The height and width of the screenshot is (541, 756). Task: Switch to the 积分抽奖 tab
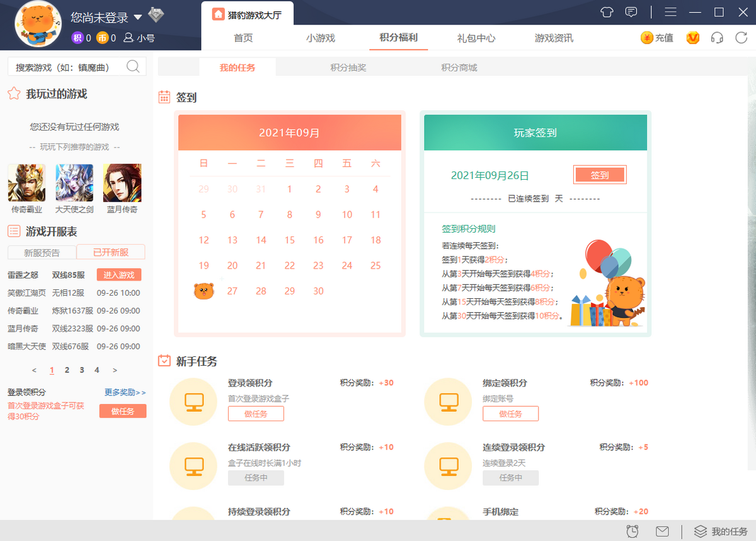tap(348, 67)
